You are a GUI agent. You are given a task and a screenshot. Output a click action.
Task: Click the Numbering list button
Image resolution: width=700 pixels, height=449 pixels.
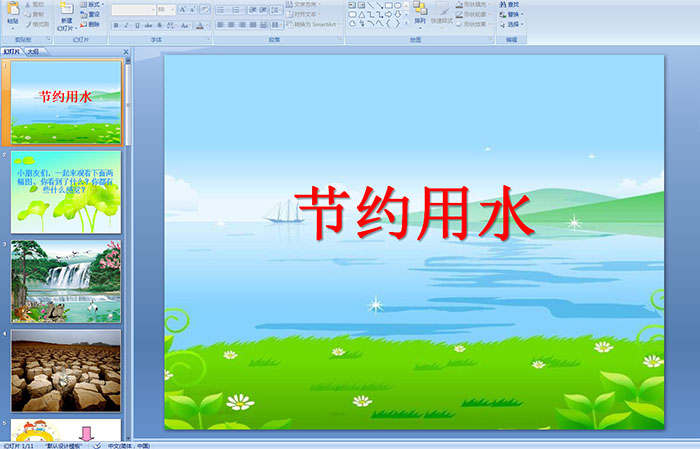tap(237, 10)
